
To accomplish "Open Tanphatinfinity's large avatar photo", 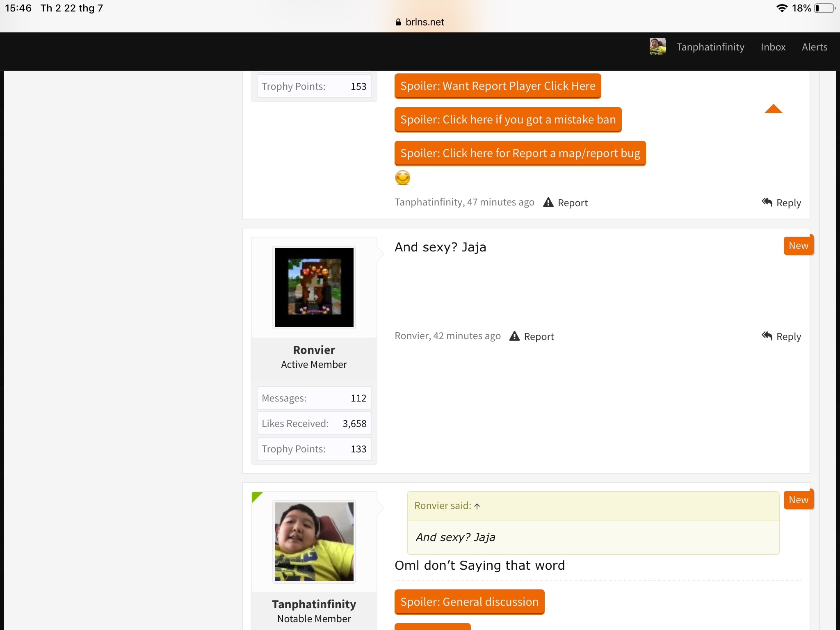I will coord(314,542).
